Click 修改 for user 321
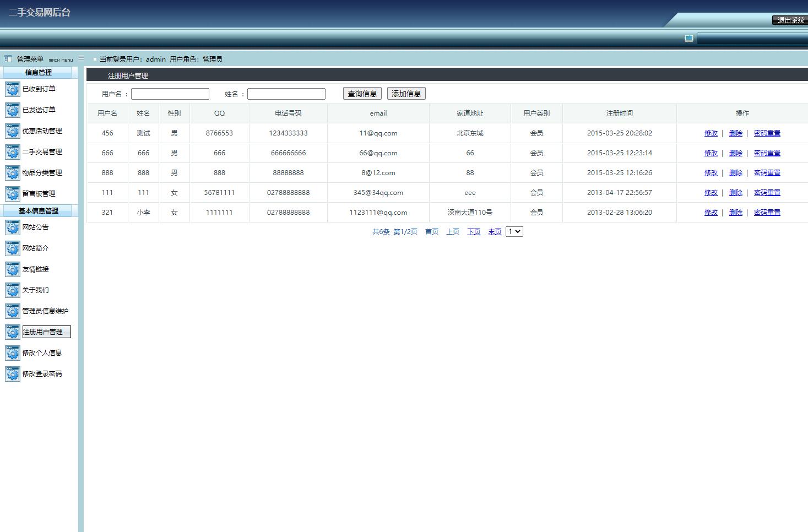808x532 pixels. tap(711, 213)
